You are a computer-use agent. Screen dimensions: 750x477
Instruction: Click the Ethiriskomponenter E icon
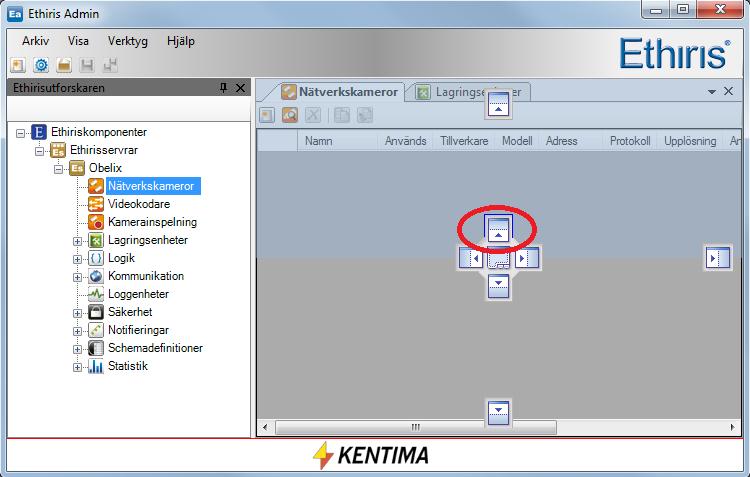tap(39, 132)
